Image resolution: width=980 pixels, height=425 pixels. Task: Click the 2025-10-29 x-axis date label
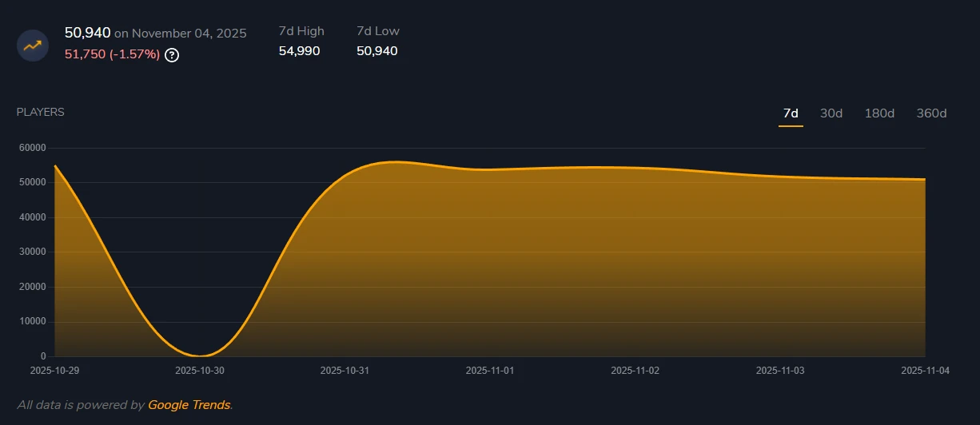(x=54, y=371)
